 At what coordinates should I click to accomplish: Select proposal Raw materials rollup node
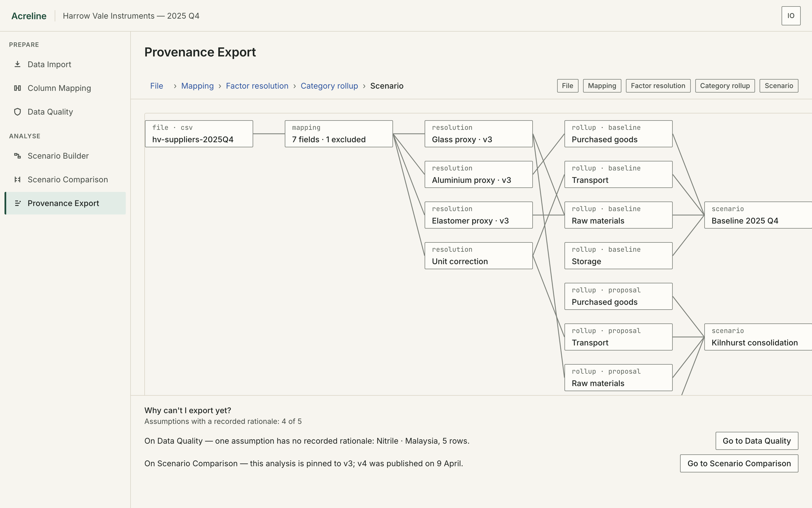tap(618, 378)
